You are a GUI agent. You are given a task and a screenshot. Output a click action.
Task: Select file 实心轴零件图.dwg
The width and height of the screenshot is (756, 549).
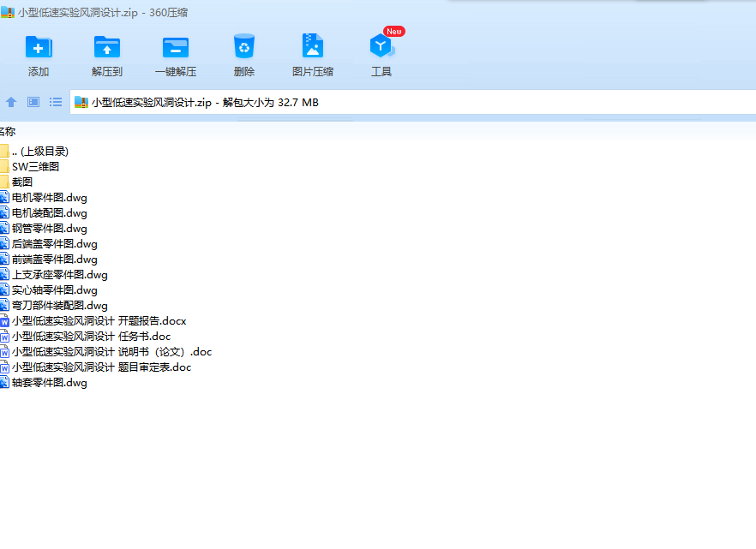coord(55,289)
